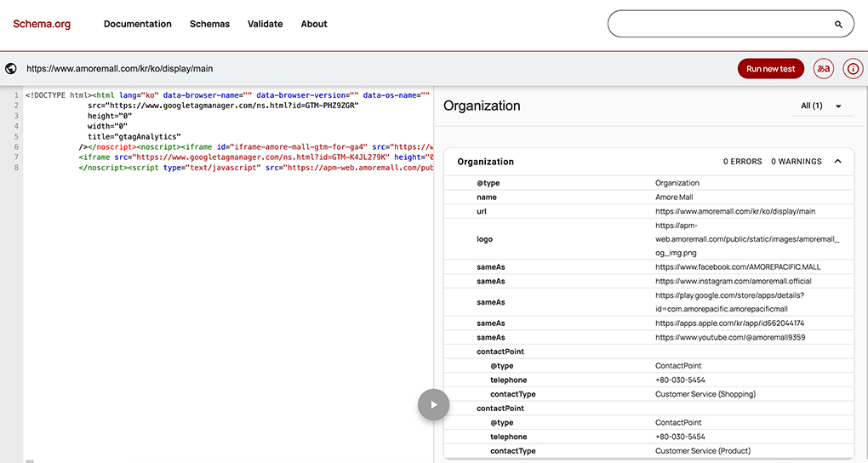Open the All (1) filter dropdown
The image size is (868, 463).
point(821,106)
